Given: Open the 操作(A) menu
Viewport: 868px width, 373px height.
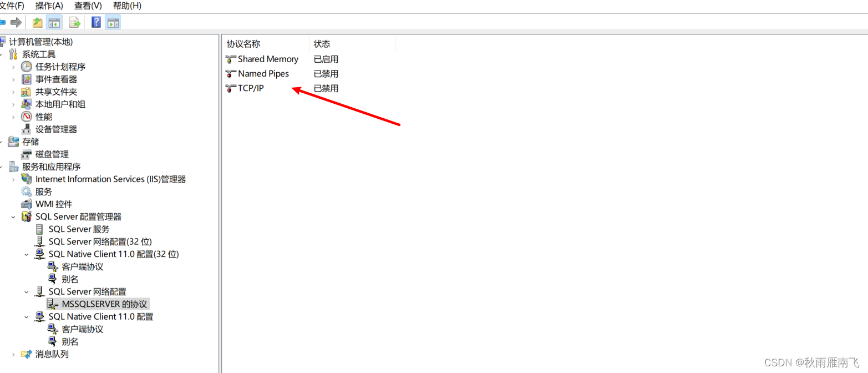Looking at the screenshot, I should [48, 6].
